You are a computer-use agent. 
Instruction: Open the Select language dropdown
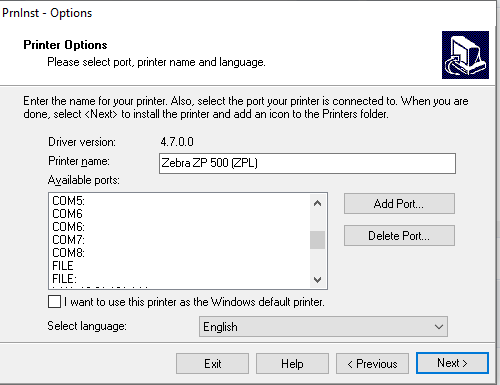pos(323,327)
